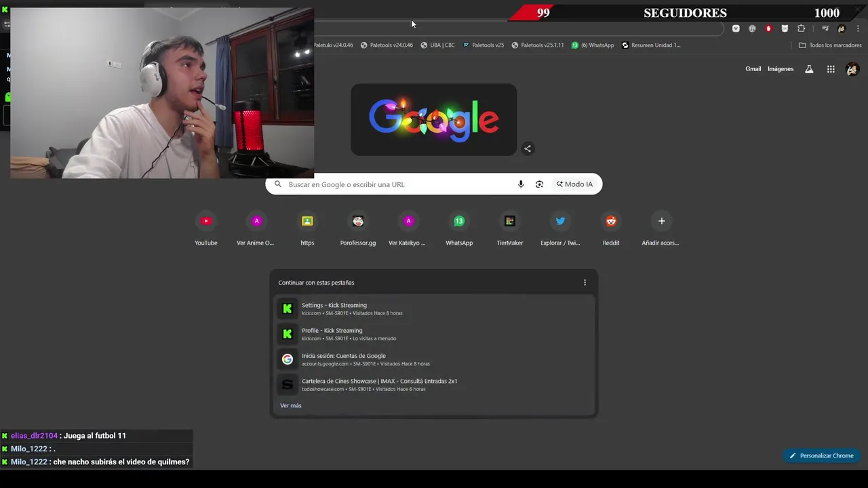The image size is (868, 488).
Task: Open Chrome profile avatar in toolbar
Action: [842, 28]
